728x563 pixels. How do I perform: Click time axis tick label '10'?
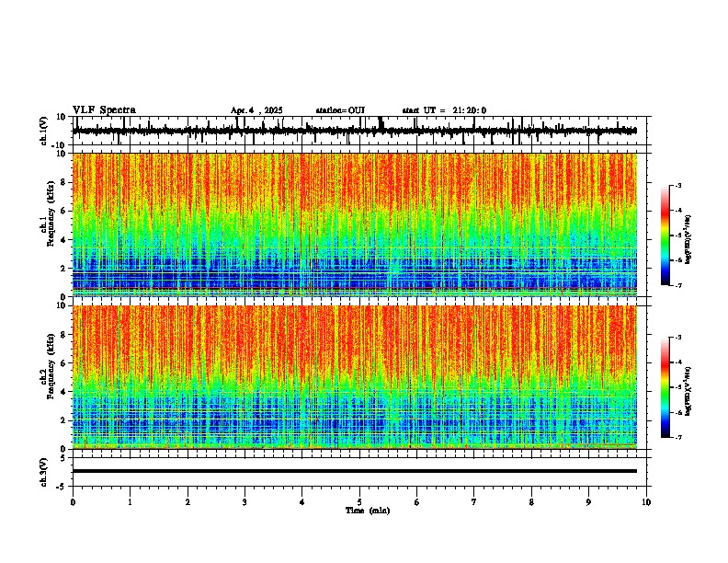(x=646, y=502)
